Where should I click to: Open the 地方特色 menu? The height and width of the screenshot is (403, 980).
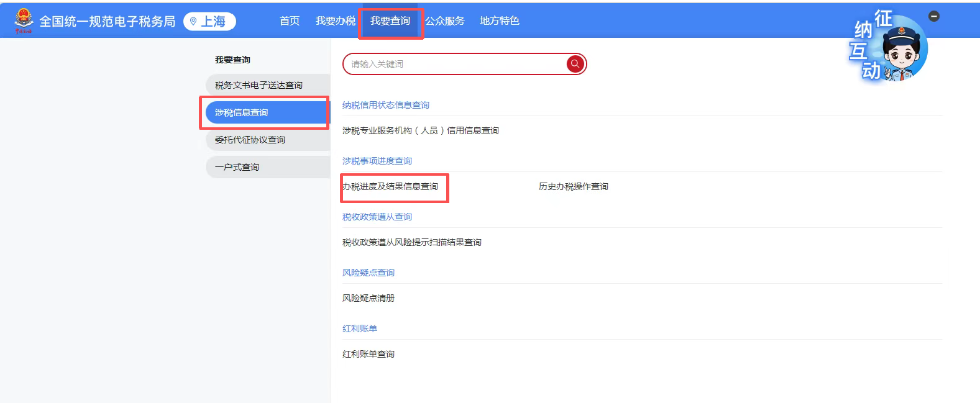[x=499, y=21]
